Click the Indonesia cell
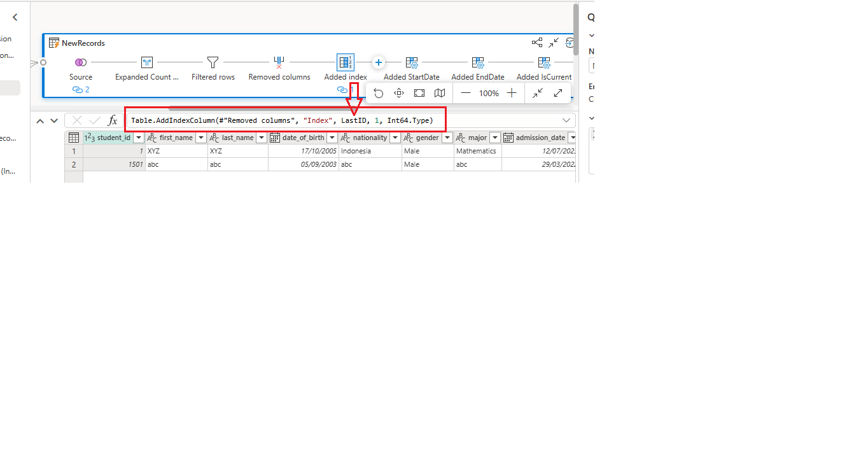This screenshot has width=868, height=461. click(370, 151)
